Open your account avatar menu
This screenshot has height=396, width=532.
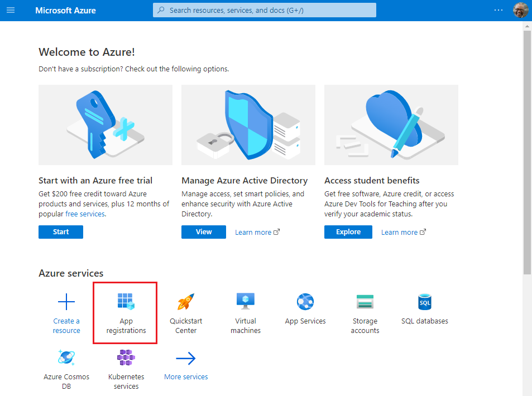pyautogui.click(x=520, y=10)
